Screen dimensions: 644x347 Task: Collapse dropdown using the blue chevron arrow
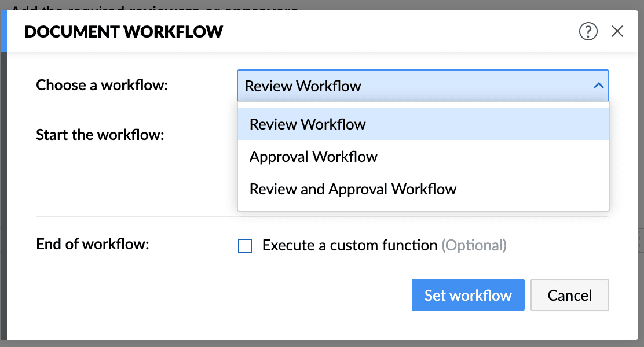coord(598,86)
